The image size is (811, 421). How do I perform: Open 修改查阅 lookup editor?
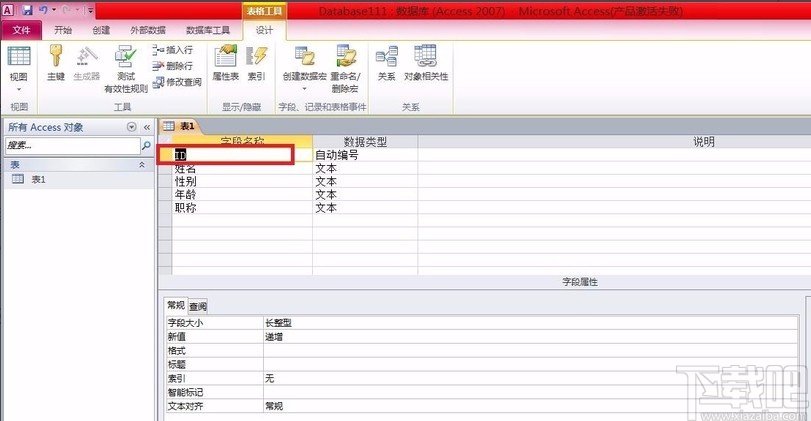pyautogui.click(x=177, y=82)
